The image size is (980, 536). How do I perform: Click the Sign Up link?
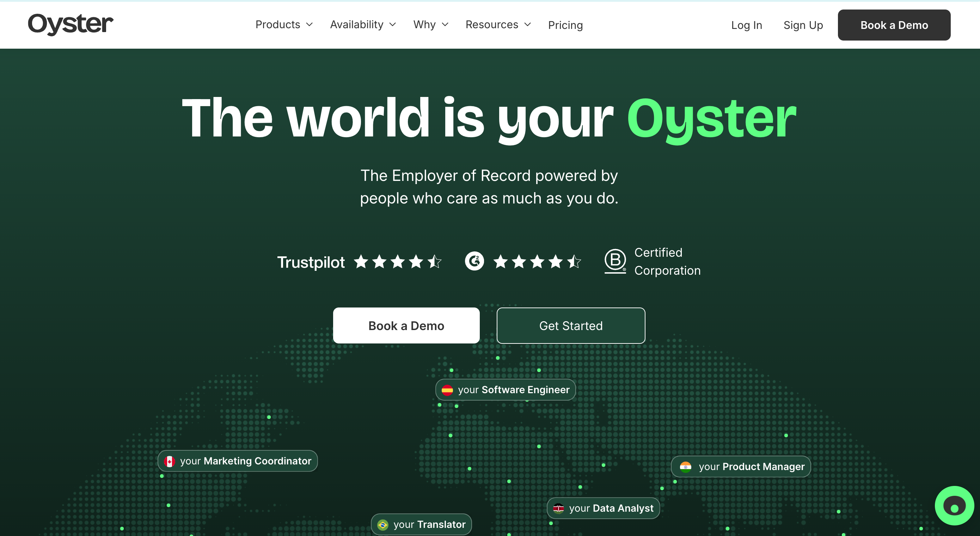[803, 25]
